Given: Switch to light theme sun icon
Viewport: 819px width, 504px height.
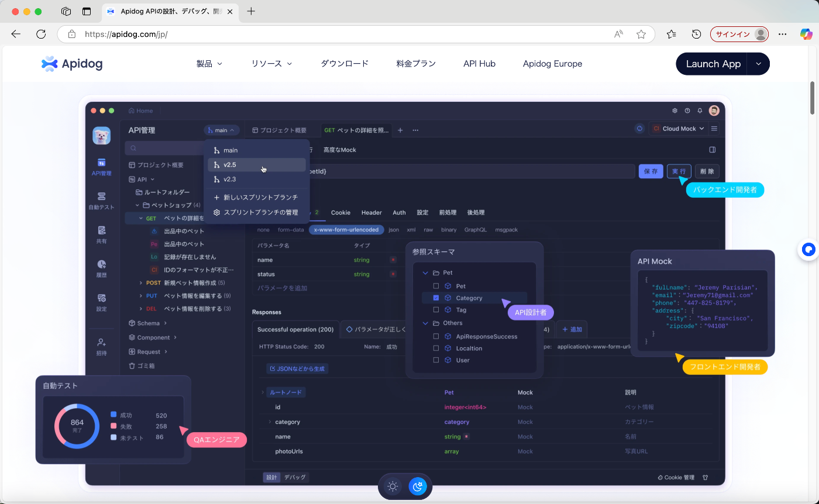Looking at the screenshot, I should click(x=393, y=486).
